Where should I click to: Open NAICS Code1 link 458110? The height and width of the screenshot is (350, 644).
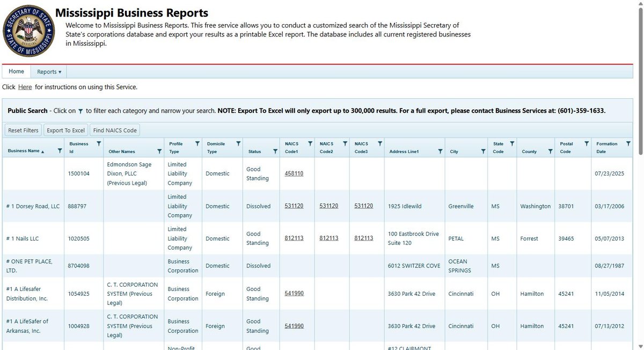(294, 173)
